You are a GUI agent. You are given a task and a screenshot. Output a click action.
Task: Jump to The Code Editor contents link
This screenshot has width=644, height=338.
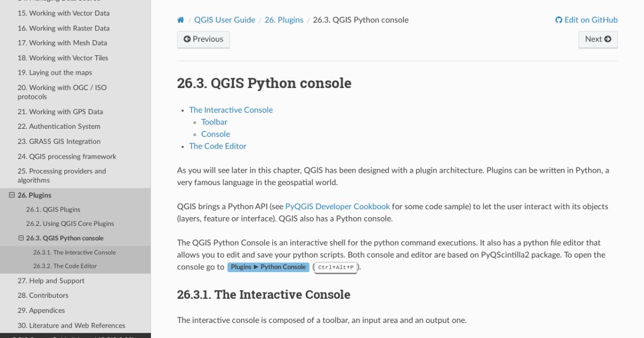click(x=217, y=146)
